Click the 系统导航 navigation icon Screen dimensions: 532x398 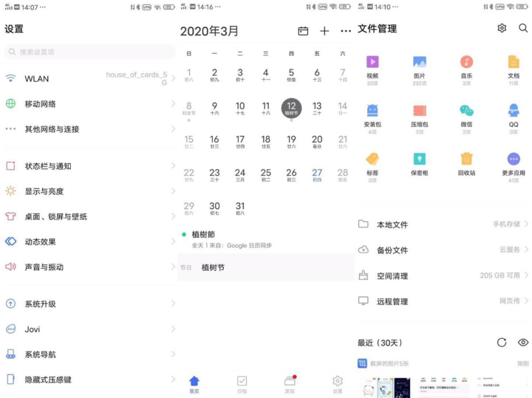point(11,354)
